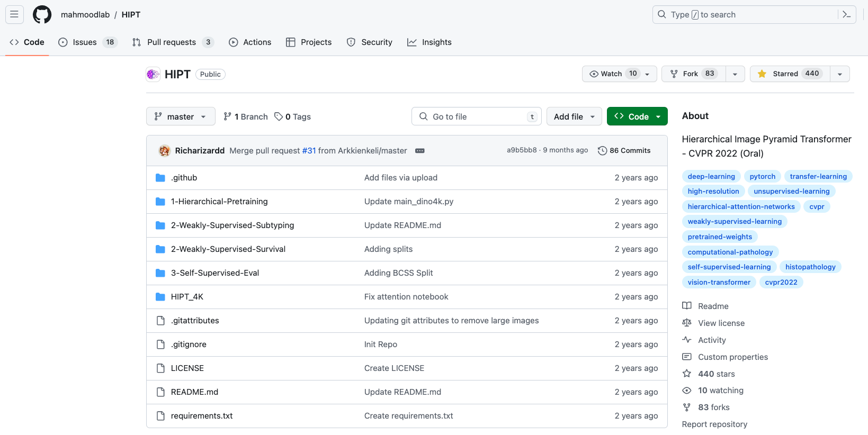
Task: Switch to the Actions tab
Action: point(250,42)
